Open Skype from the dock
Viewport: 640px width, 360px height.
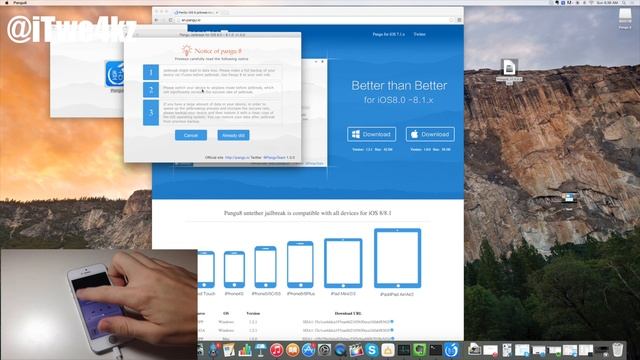coord(372,350)
